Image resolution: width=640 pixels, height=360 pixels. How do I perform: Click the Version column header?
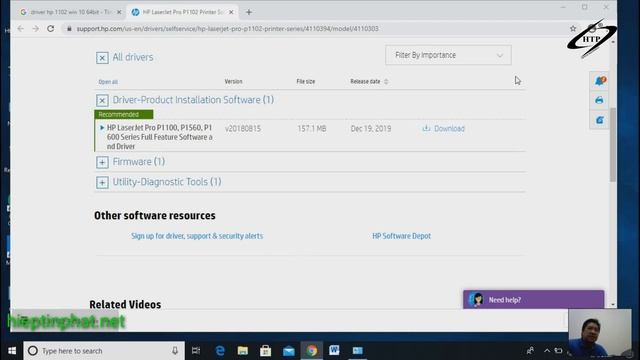tap(233, 82)
